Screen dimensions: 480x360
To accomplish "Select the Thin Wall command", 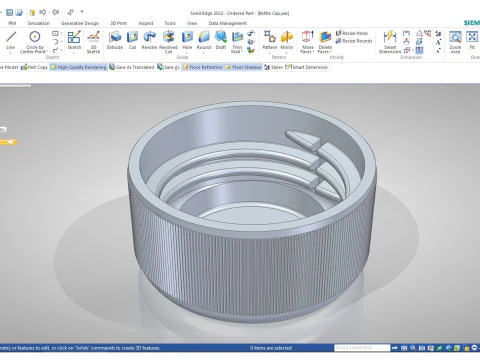I will tap(237, 42).
